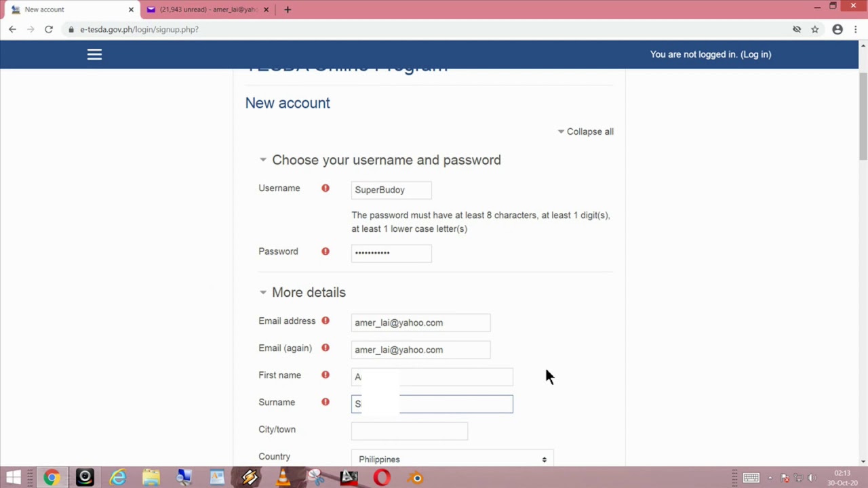Click required icon beside Email (again)

tap(325, 348)
